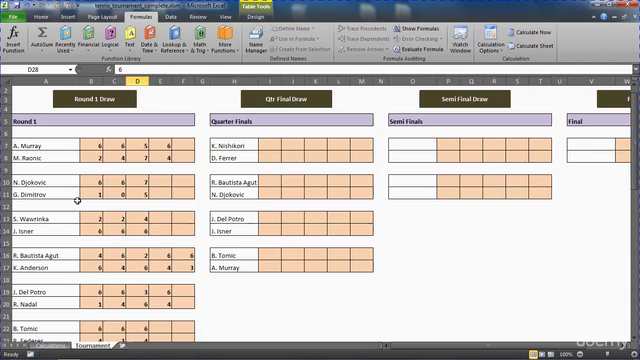
Task: Open the Table Tools Design tab
Action: click(x=256, y=17)
